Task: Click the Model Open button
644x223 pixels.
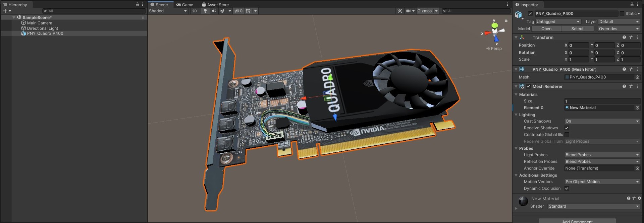Action: (x=546, y=29)
